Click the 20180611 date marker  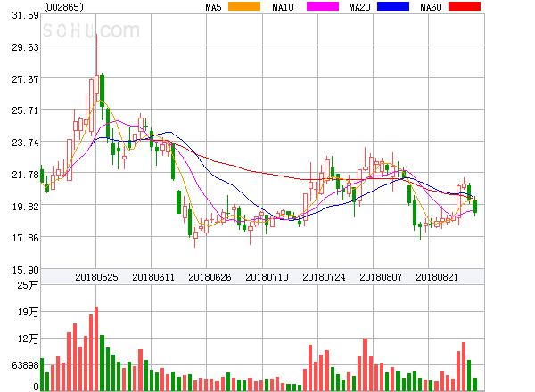click(x=153, y=277)
